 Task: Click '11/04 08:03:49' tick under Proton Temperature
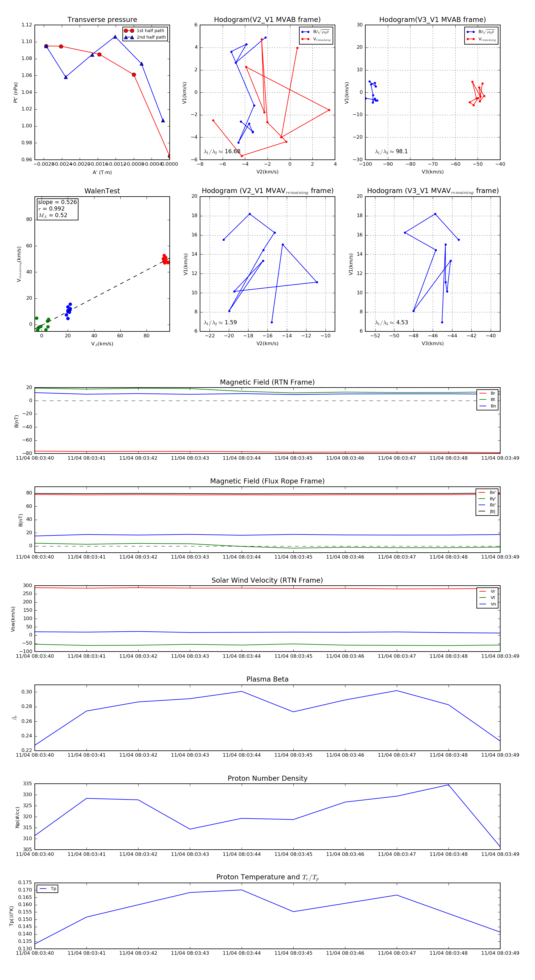pyautogui.click(x=500, y=953)
